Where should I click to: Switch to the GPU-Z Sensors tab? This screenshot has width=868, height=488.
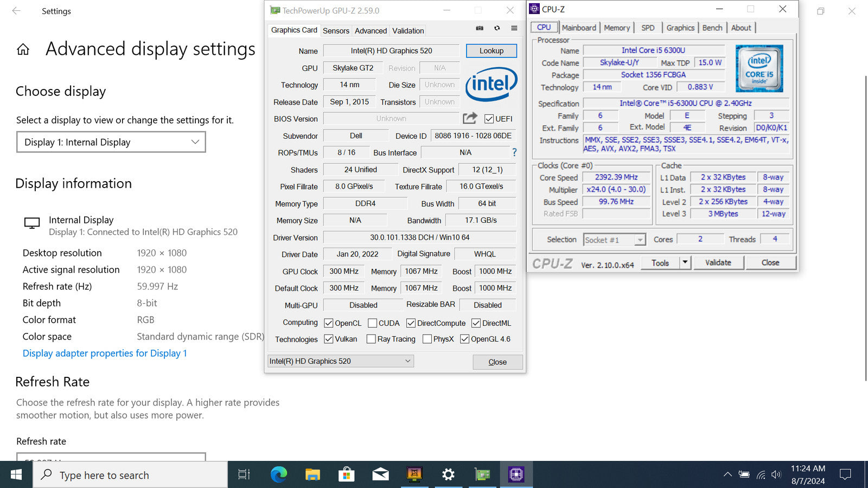click(x=336, y=31)
